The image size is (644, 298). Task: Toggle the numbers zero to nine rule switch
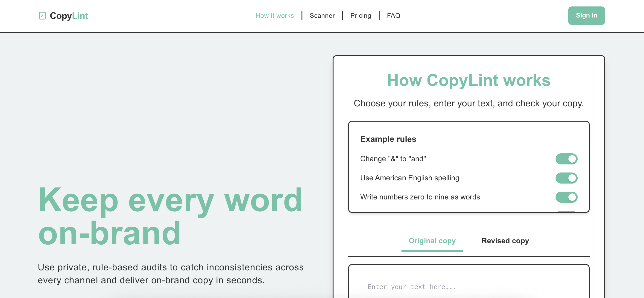pyautogui.click(x=566, y=197)
